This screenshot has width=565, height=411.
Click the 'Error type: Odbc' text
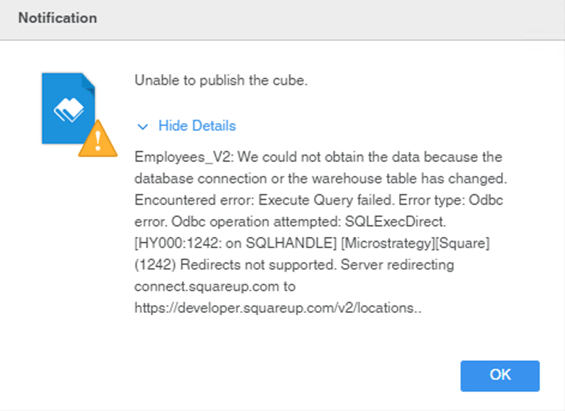coord(451,200)
